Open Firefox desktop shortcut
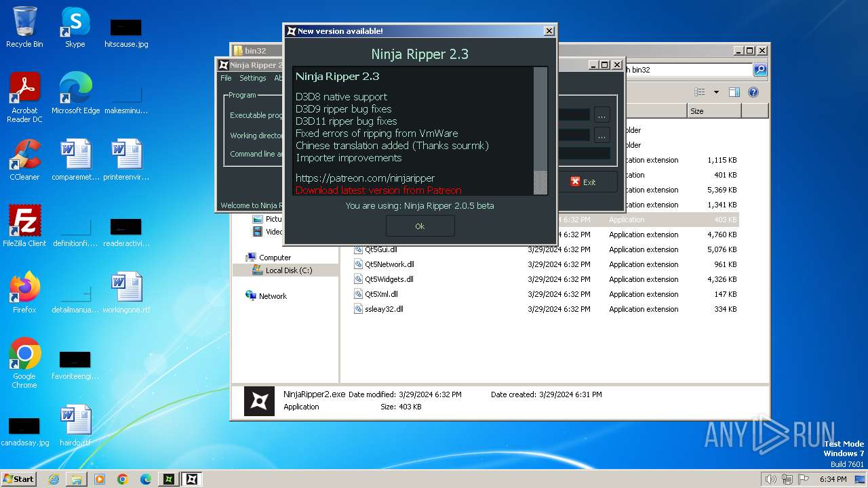 [24, 293]
